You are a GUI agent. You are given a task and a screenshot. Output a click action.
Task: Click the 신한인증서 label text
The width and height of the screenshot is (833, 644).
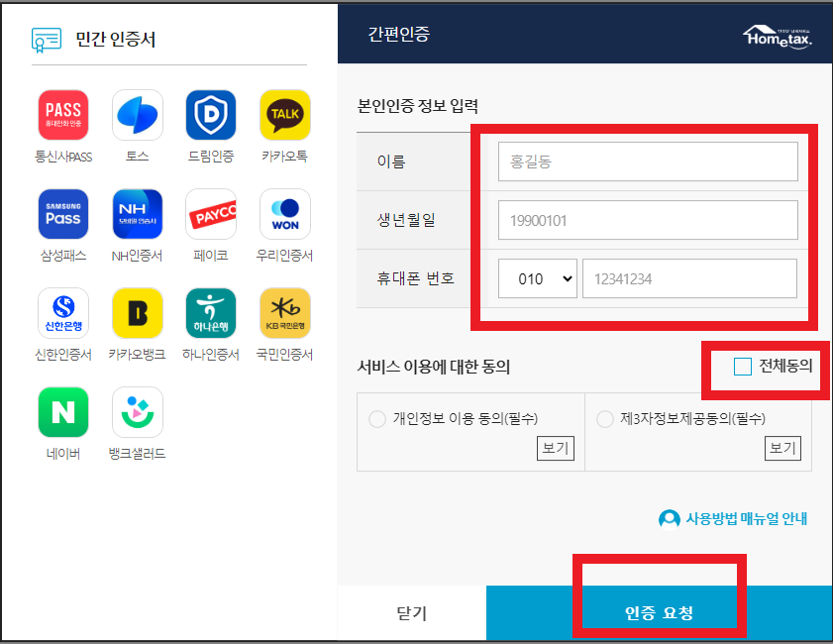click(x=63, y=355)
